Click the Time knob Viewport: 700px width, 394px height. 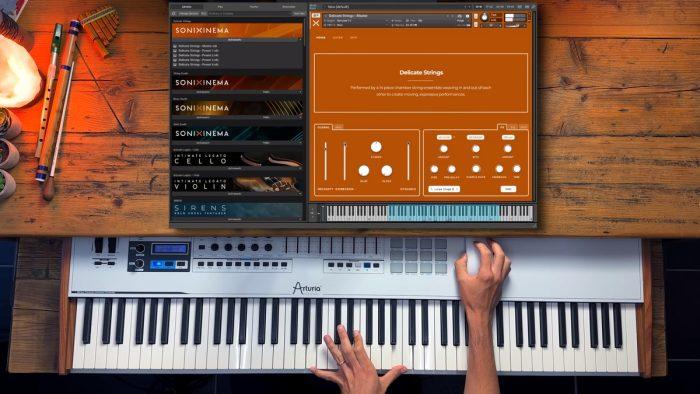pos(517,169)
